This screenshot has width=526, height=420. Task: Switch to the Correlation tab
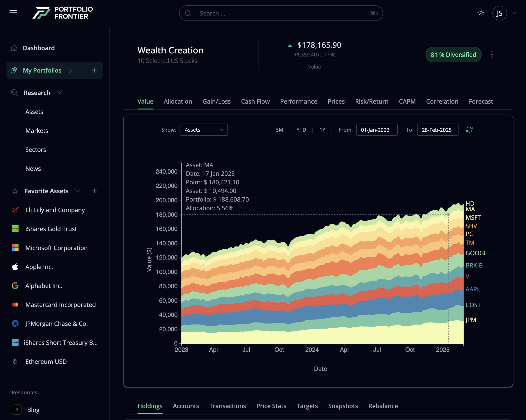point(442,101)
